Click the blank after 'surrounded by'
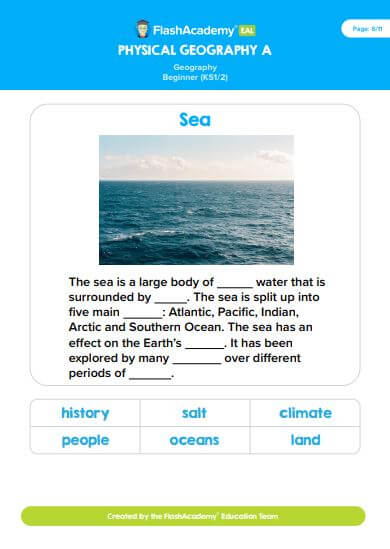 171,298
